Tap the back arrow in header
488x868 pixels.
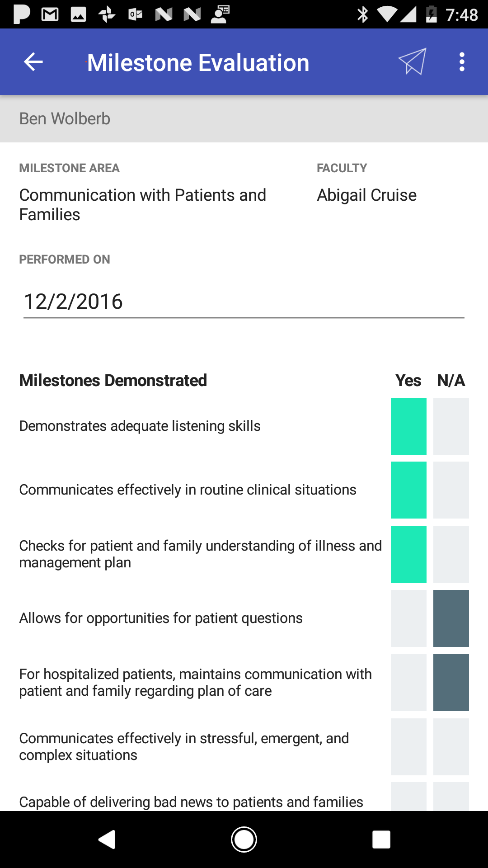point(33,62)
